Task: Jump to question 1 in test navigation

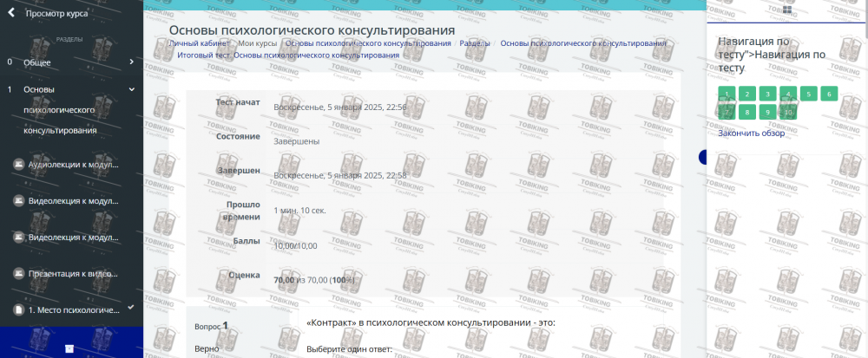Action: [x=726, y=94]
